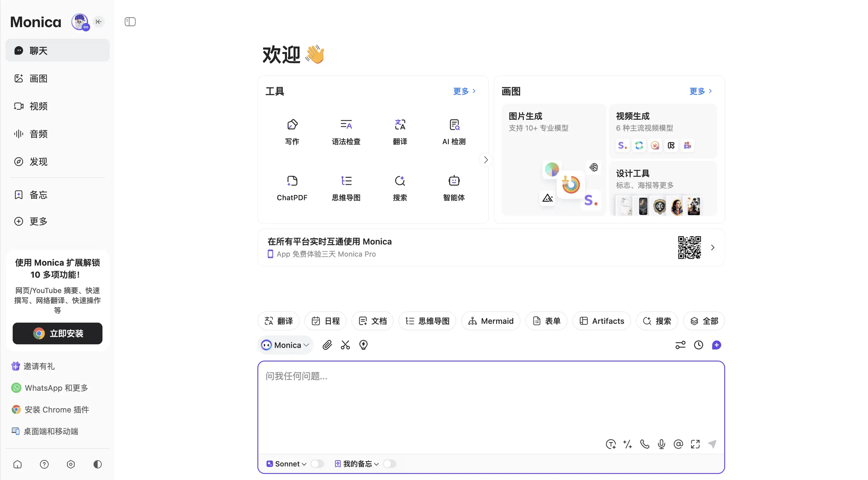Open the ChatPDF tool
Screen dimensions: 868x480
[292, 188]
